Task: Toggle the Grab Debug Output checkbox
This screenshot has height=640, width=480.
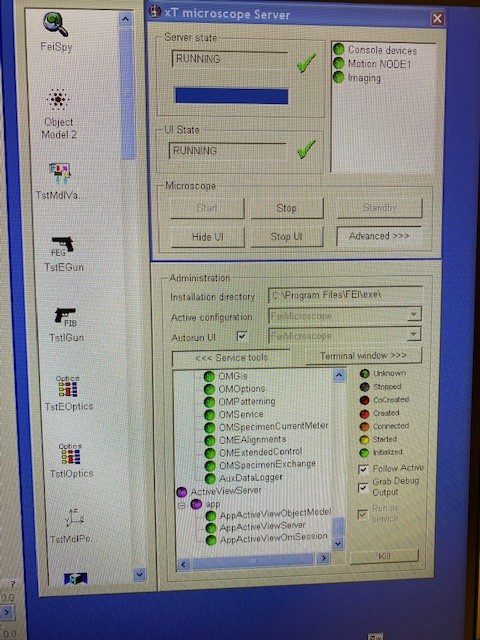Action: [x=362, y=487]
